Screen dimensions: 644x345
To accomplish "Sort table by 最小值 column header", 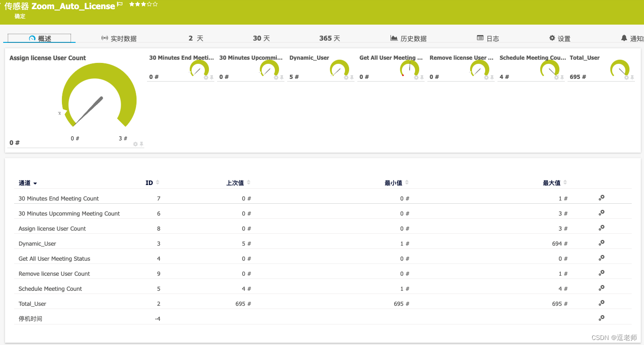I will [397, 183].
